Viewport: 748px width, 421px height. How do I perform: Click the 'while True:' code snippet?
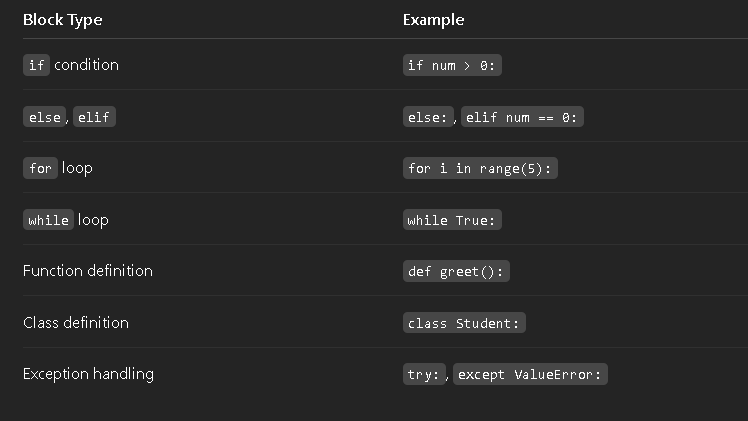click(x=451, y=220)
